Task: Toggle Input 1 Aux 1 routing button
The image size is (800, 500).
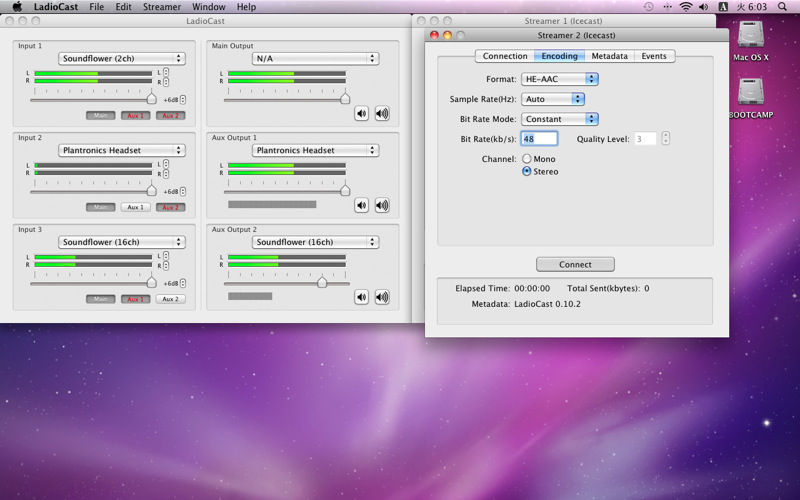Action: pyautogui.click(x=135, y=115)
